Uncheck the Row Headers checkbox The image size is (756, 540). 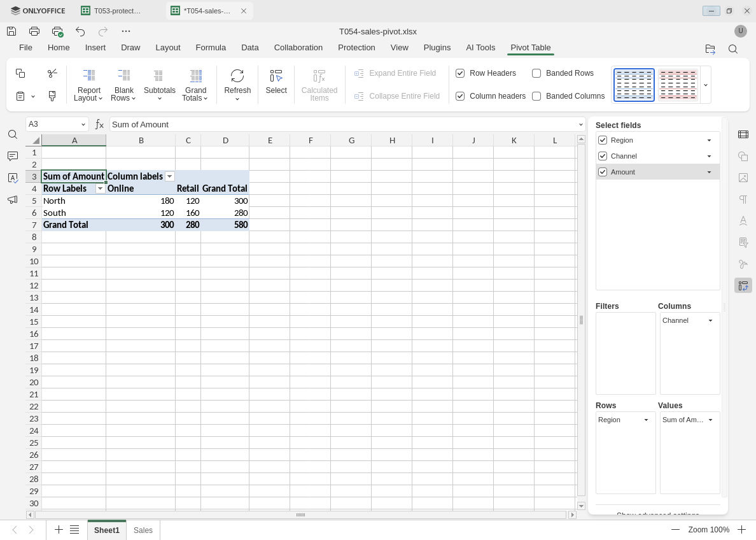(460, 73)
